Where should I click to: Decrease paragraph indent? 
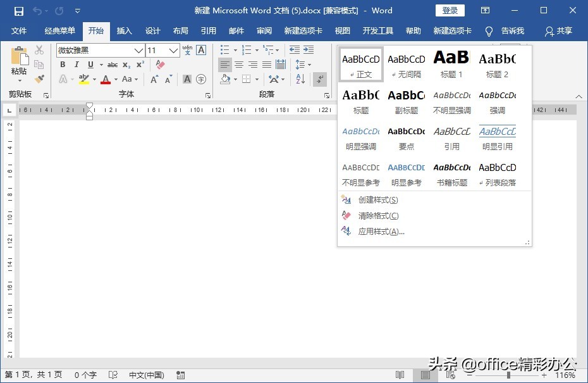(295, 50)
